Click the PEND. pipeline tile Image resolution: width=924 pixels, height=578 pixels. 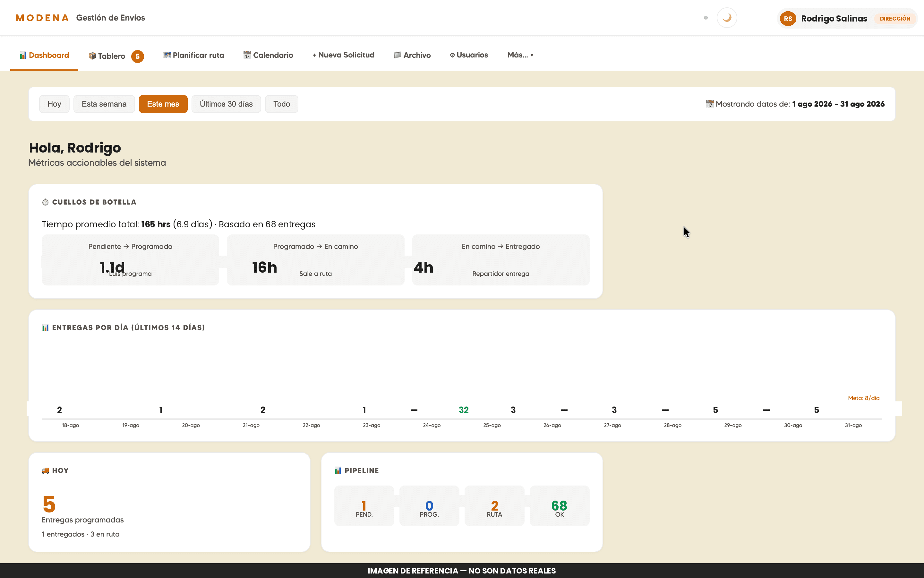pyautogui.click(x=364, y=506)
